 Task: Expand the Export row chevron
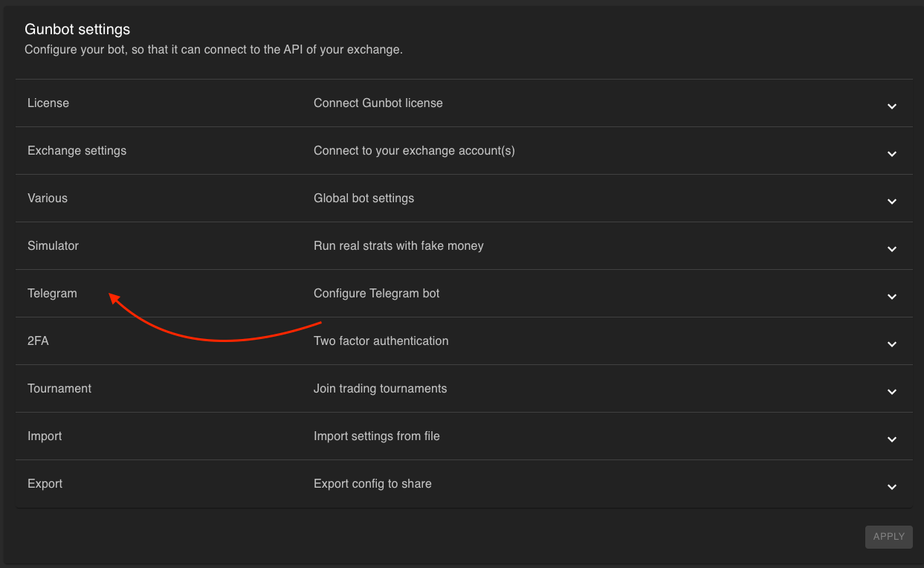892,487
